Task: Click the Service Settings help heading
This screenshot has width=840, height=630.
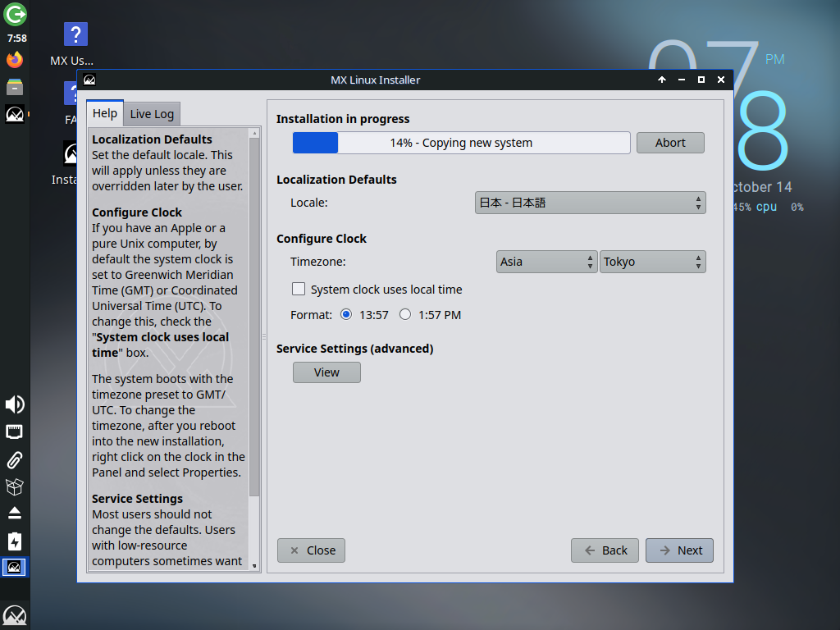Action: click(137, 499)
